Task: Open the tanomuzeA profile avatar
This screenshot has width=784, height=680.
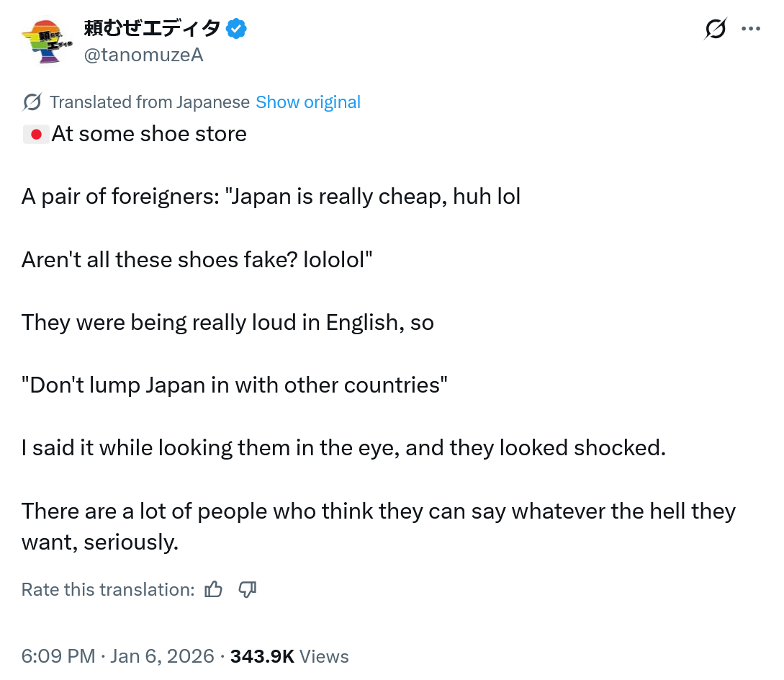Action: 48,42
